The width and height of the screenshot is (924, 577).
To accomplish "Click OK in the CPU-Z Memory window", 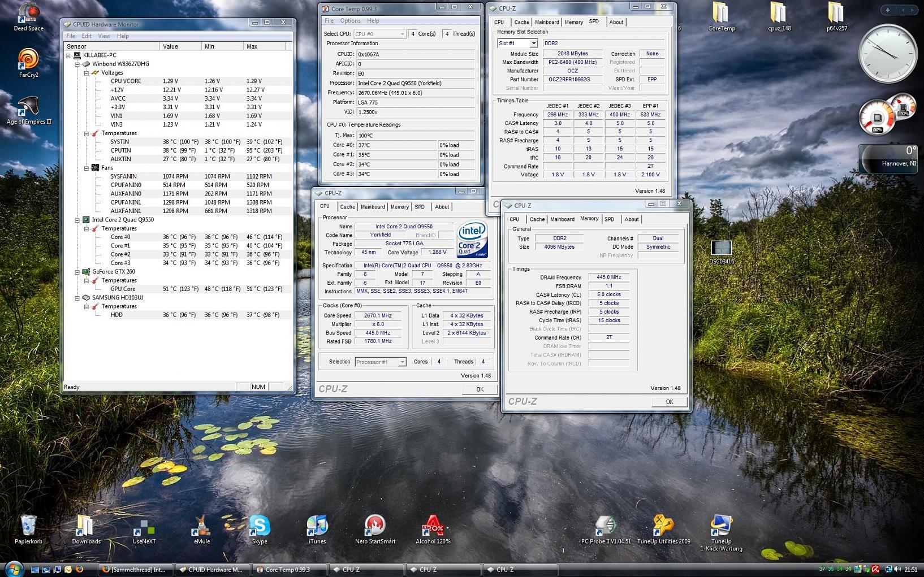I will point(670,402).
